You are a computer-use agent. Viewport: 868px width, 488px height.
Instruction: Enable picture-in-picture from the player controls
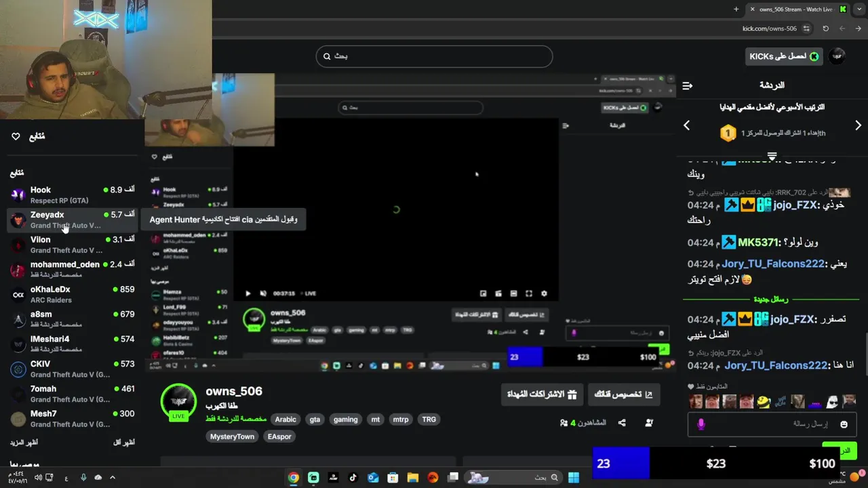(x=483, y=293)
